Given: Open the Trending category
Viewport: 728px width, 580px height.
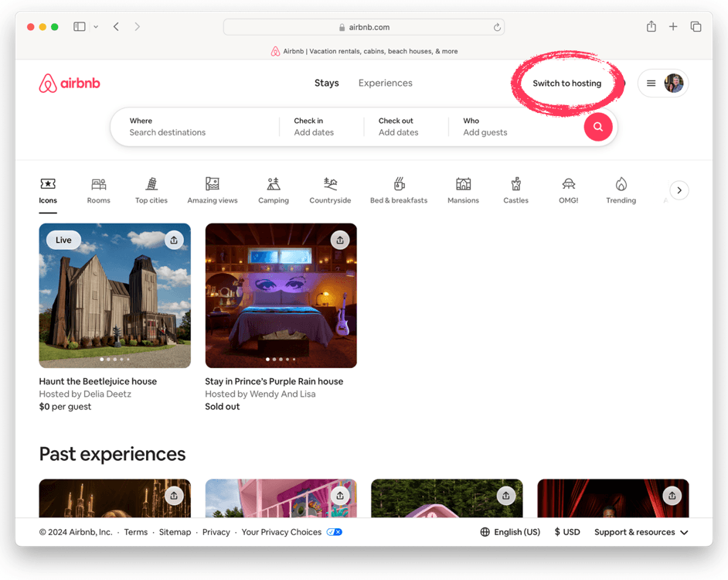Looking at the screenshot, I should click(621, 190).
